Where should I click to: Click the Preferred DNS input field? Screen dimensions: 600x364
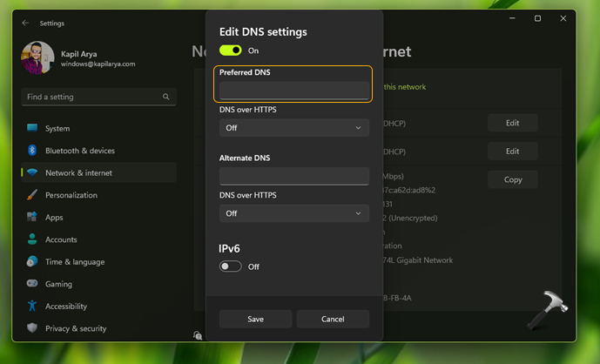click(x=293, y=90)
